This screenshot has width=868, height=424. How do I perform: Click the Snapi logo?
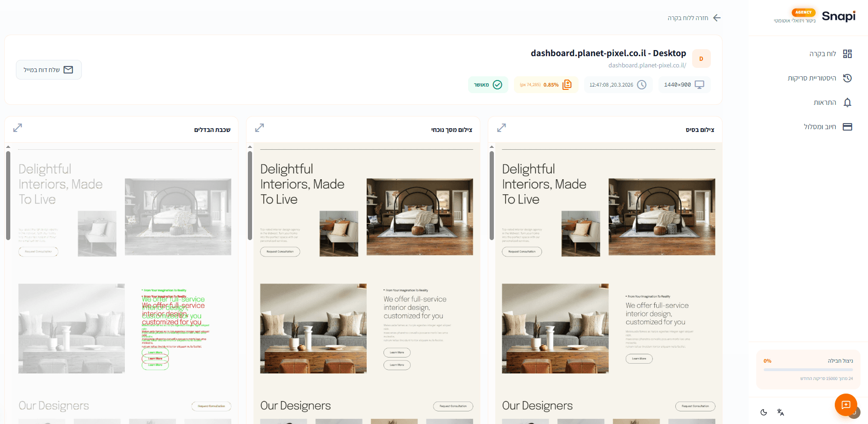click(x=838, y=16)
